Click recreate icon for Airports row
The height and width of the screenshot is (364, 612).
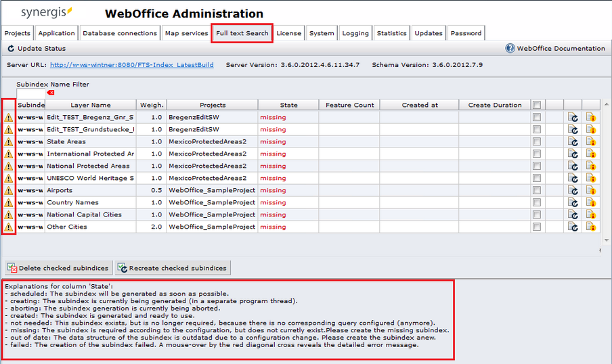click(573, 190)
